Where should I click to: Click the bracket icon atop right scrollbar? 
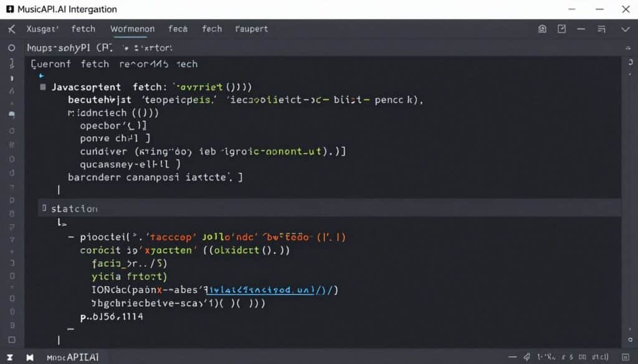[x=631, y=62]
